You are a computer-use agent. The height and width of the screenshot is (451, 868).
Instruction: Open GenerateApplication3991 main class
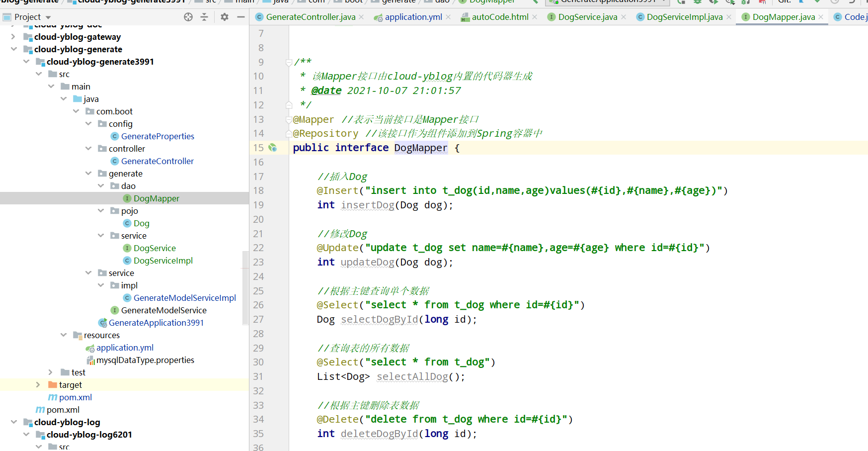[x=156, y=323]
